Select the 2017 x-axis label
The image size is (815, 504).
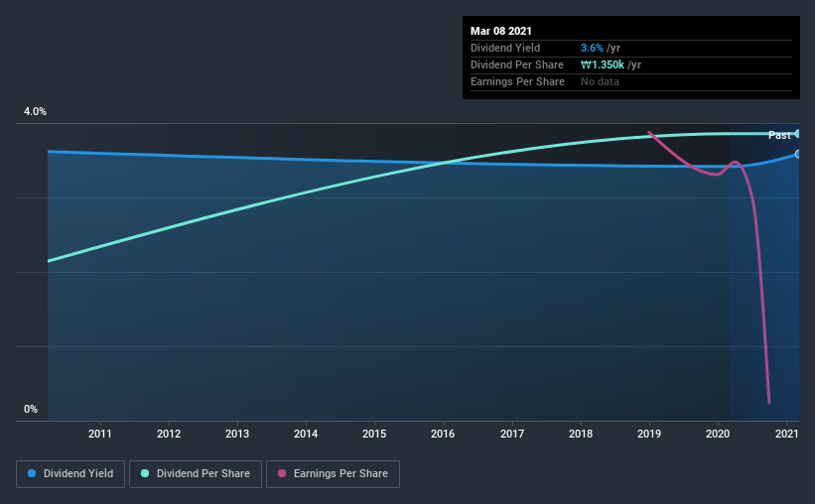pos(512,434)
